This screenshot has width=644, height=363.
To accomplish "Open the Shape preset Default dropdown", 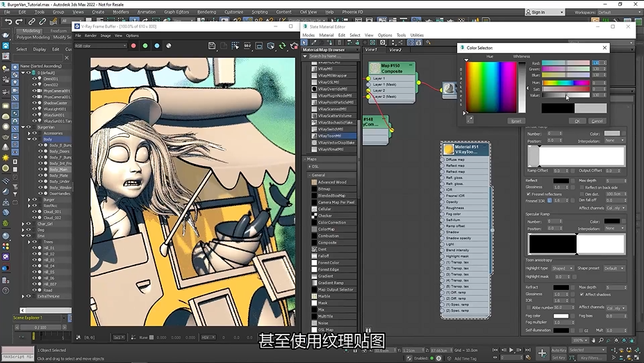I will click(613, 268).
